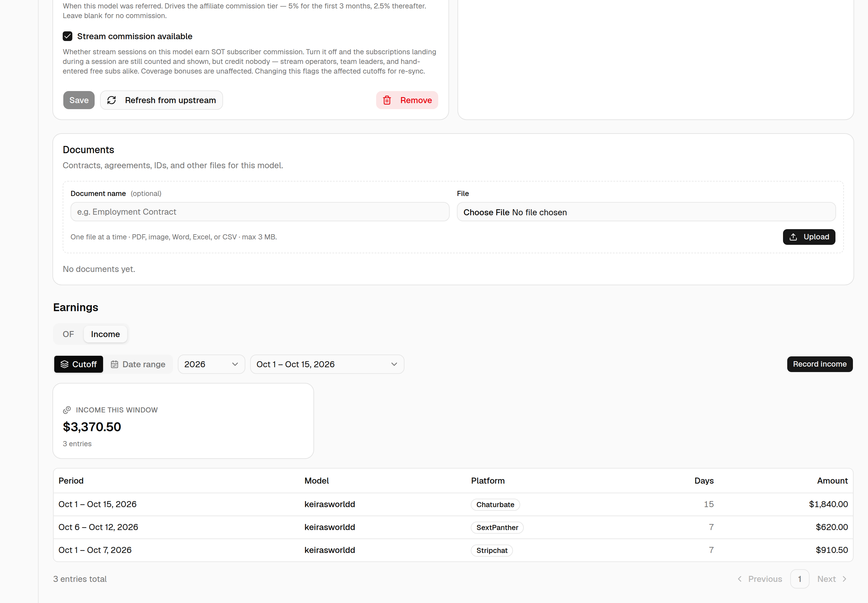Click page number 1
Viewport: 868px width, 603px height.
coord(799,579)
